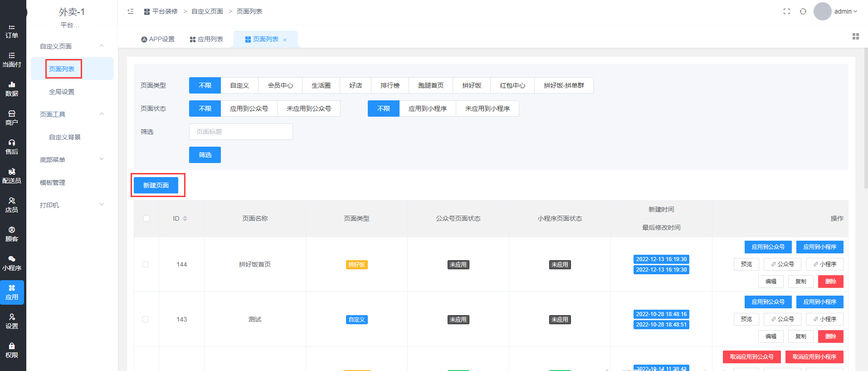The height and width of the screenshot is (371, 868).
Task: Collapse the sidebar menu fold icon
Action: 131,11
